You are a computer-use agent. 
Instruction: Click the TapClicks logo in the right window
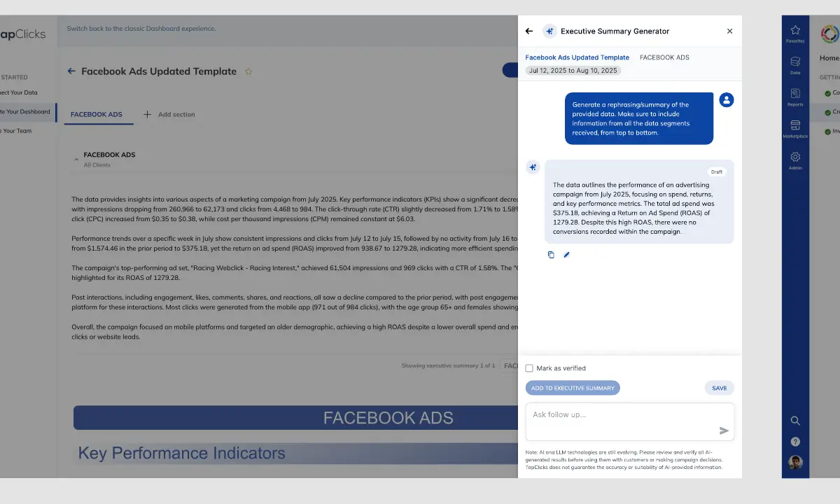click(829, 34)
